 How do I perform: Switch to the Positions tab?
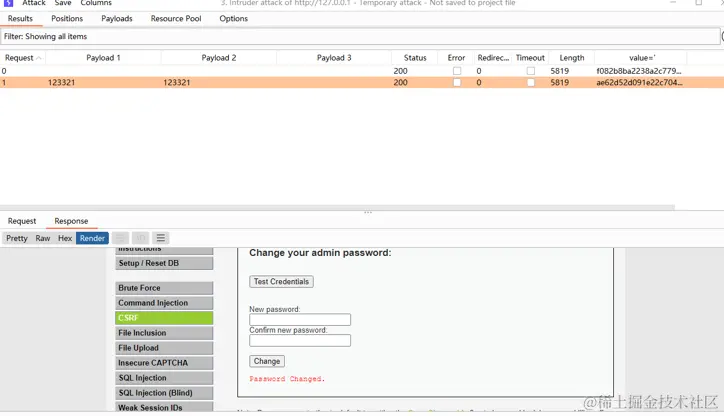(67, 18)
